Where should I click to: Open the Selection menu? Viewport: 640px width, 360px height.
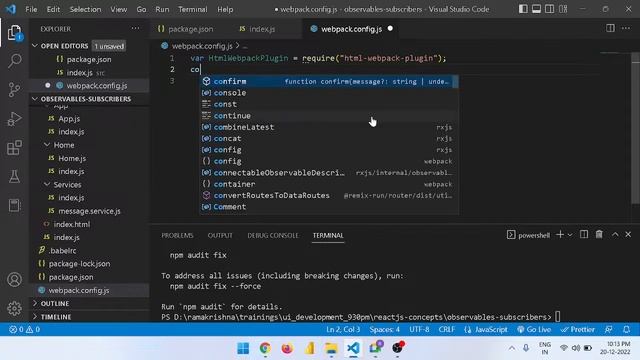(x=85, y=9)
